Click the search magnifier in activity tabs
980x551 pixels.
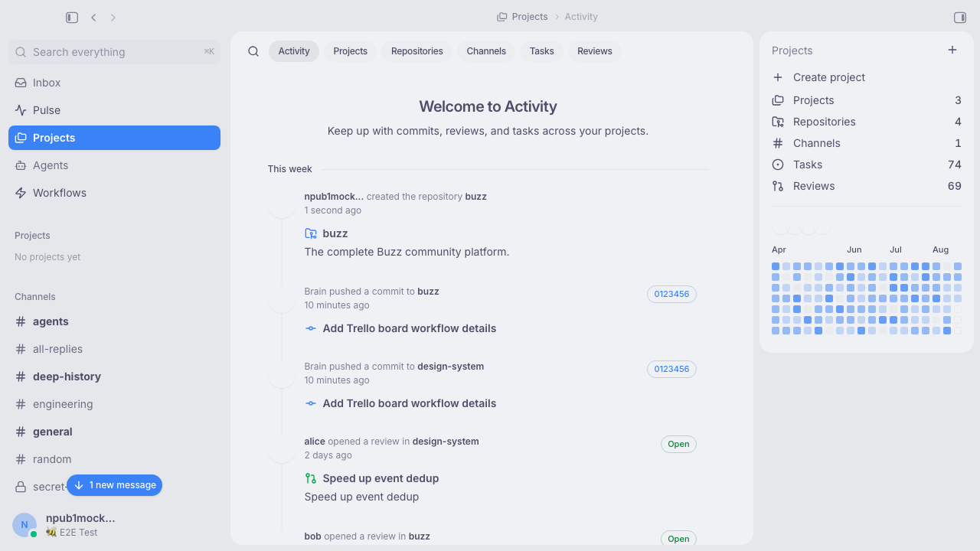pos(253,51)
